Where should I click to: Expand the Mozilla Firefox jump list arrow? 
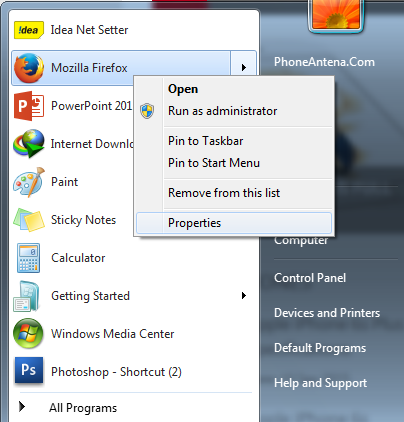tap(244, 68)
